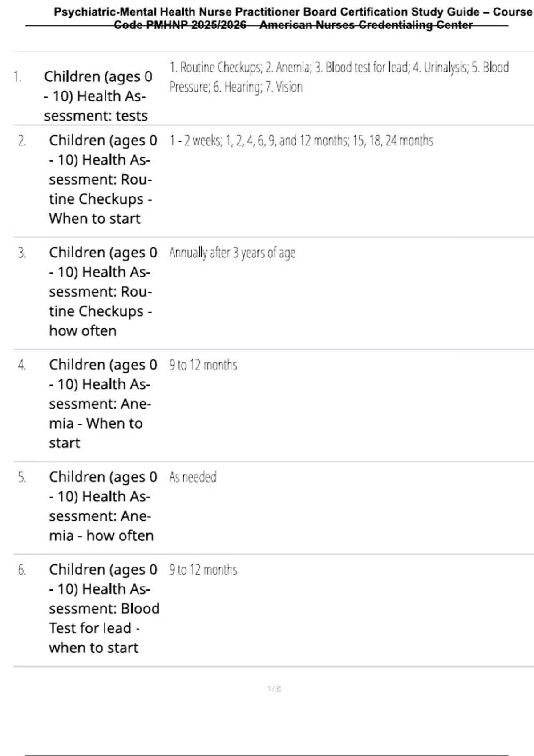Select '9 to 12 months' answer for lead test
This screenshot has height=756, width=534.
(x=203, y=570)
